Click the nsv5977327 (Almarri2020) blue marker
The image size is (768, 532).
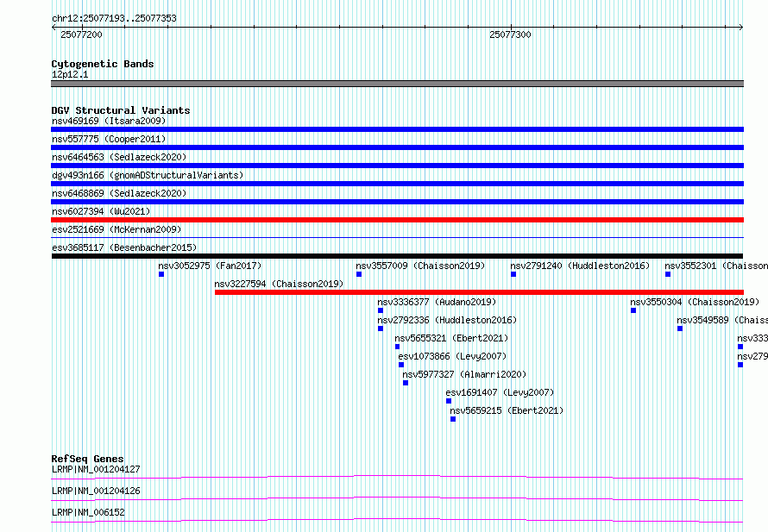click(x=406, y=383)
